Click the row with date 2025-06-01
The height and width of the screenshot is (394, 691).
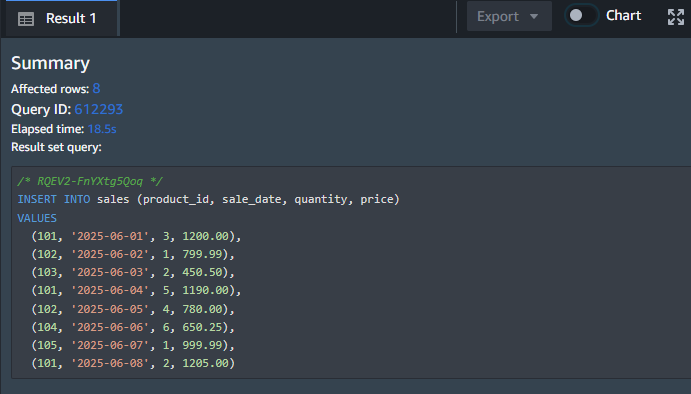click(x=136, y=236)
